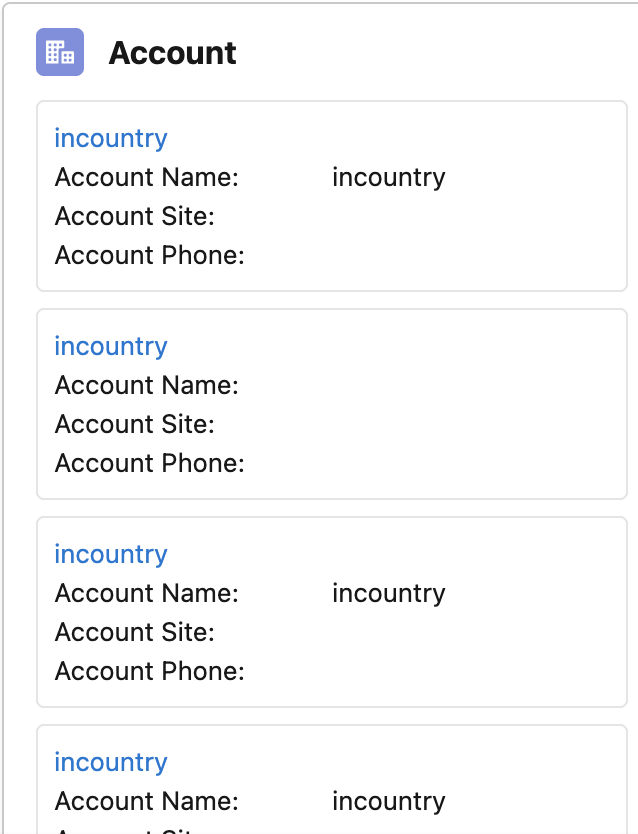Open the first incountry account link
The width and height of the screenshot is (638, 834).
(110, 138)
